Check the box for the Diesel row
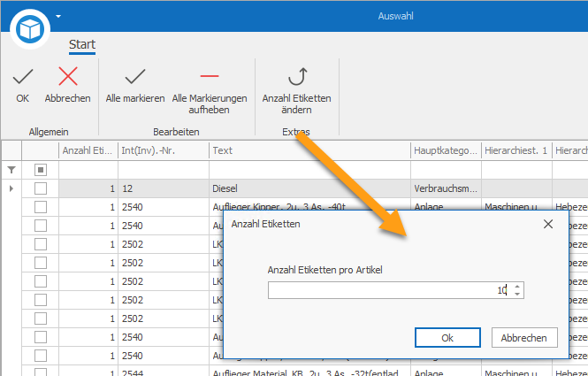Screen dimensions: 588x376 (x=41, y=188)
